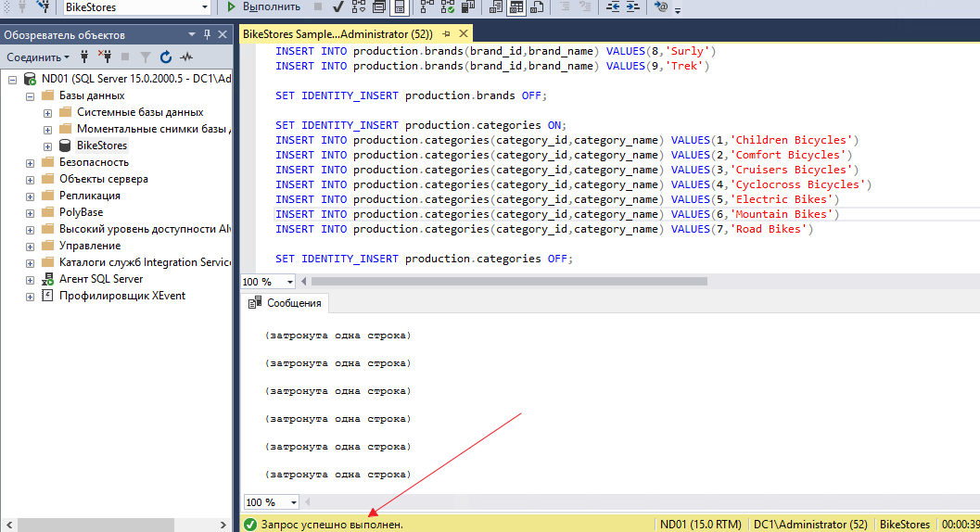Viewport: 980px width, 532px height.
Task: Click the Uncomment selected lines icon
Action: [x=585, y=6]
